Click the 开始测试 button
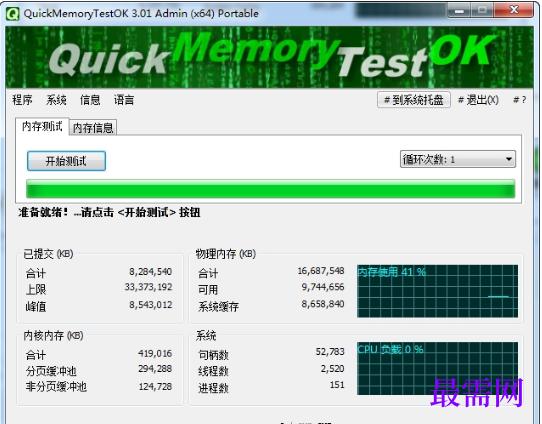Screen dimensions: 542x424 pyautogui.click(x=66, y=161)
